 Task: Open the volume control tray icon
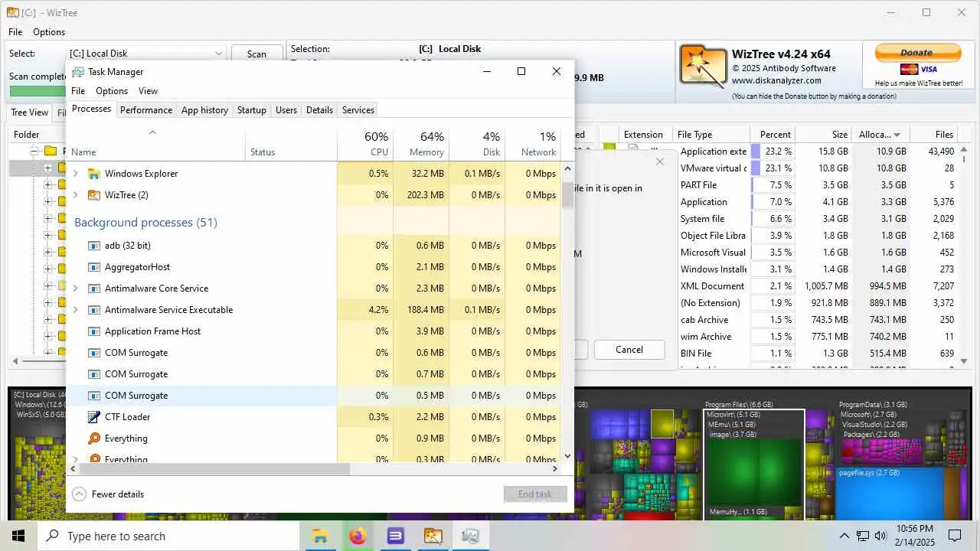coord(880,536)
